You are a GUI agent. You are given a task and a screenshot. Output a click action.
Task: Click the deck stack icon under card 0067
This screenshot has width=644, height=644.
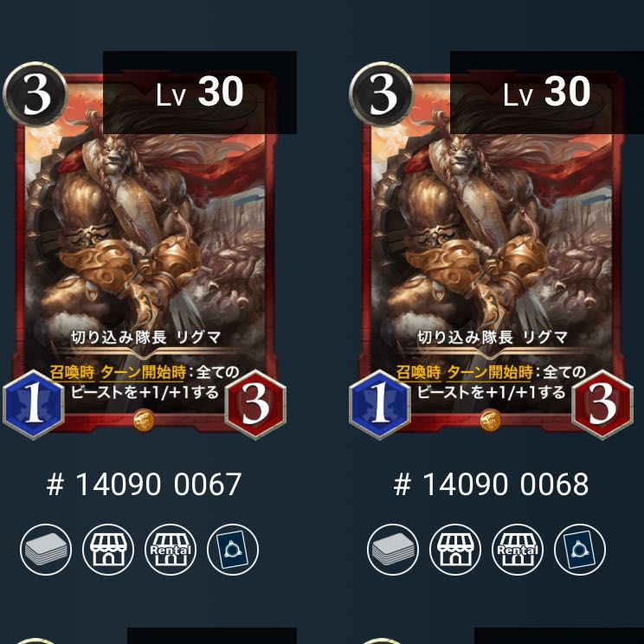[x=46, y=550]
